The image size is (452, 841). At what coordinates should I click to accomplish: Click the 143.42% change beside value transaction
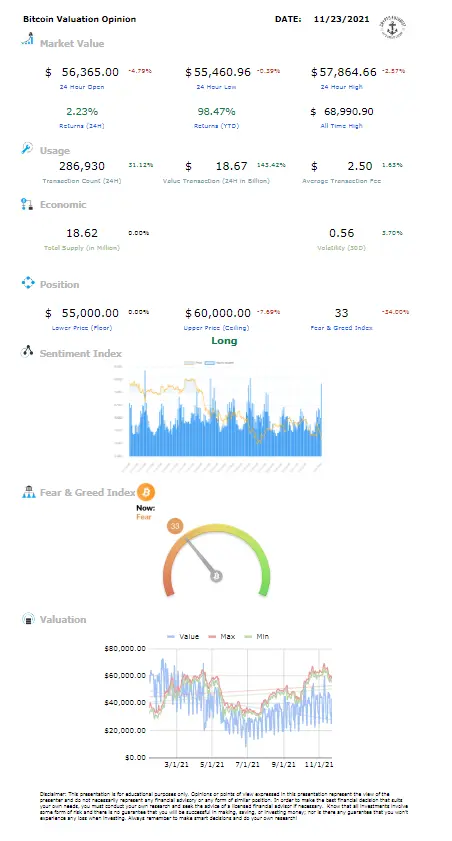coord(271,165)
